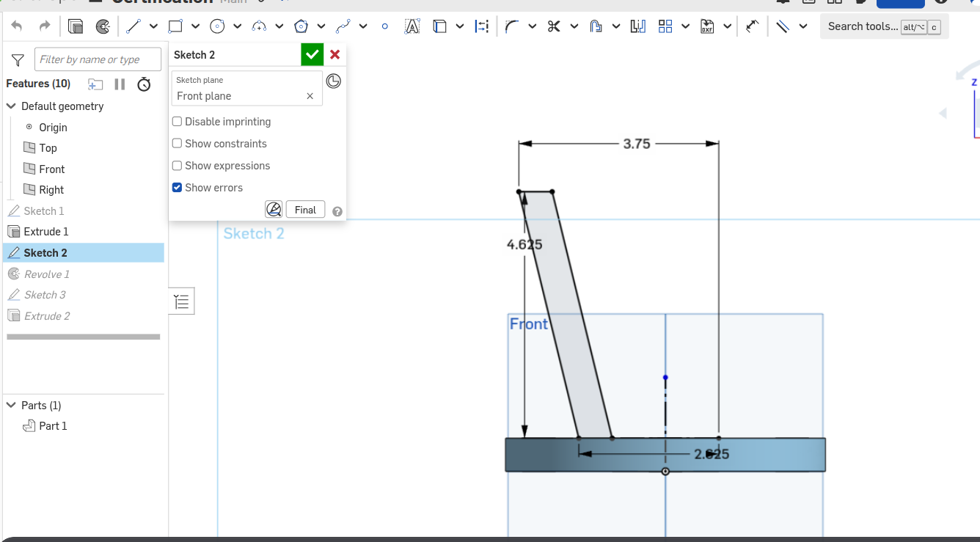
Task: Select Origin in the feature tree
Action: 53,128
